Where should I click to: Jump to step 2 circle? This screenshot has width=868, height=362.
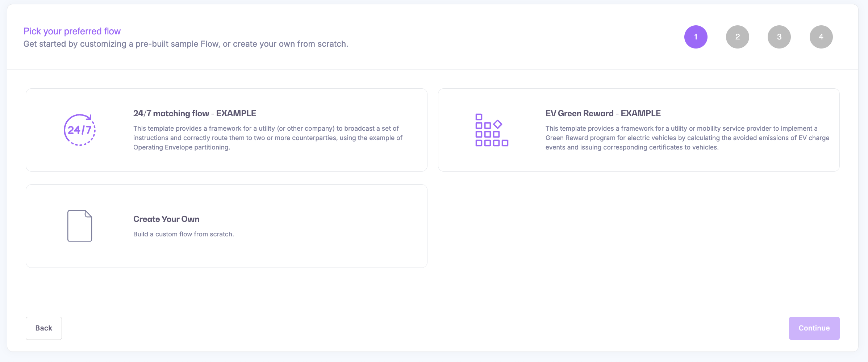[x=737, y=37]
